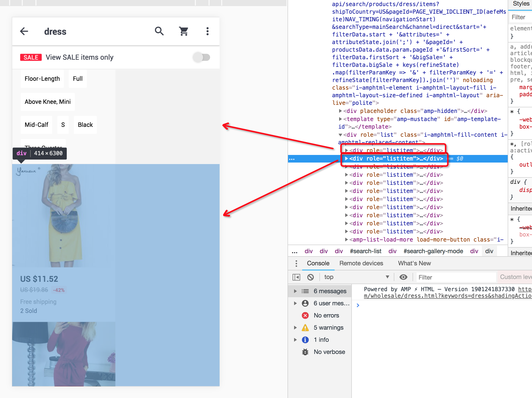Select the Black color filter chip
The image size is (532, 398).
pyautogui.click(x=85, y=125)
